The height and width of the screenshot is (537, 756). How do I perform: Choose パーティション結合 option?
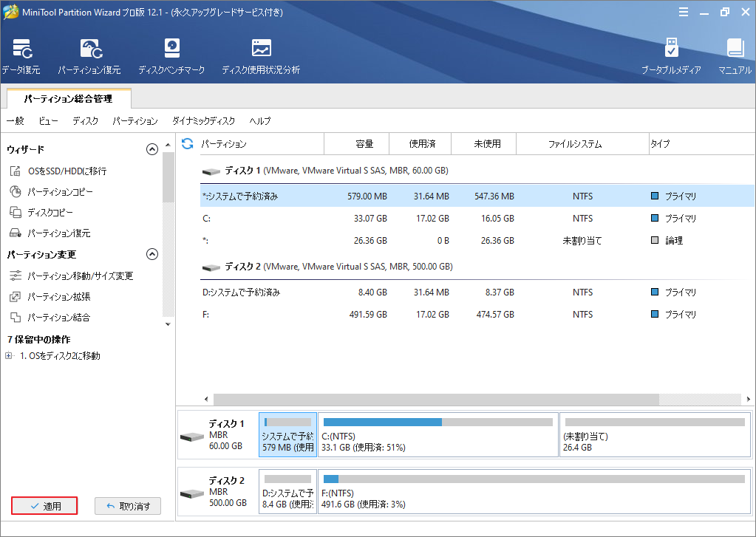pos(50,317)
